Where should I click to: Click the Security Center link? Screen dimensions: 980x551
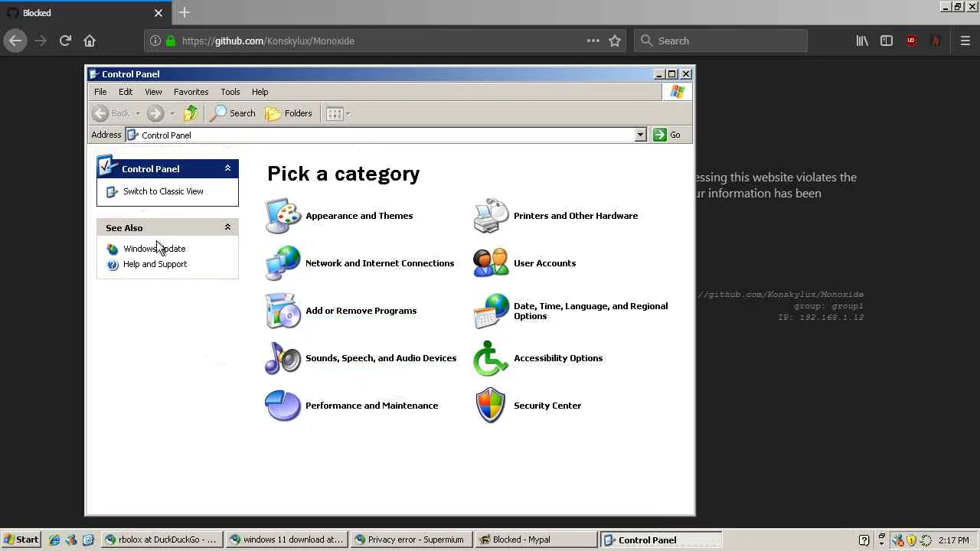547,406
